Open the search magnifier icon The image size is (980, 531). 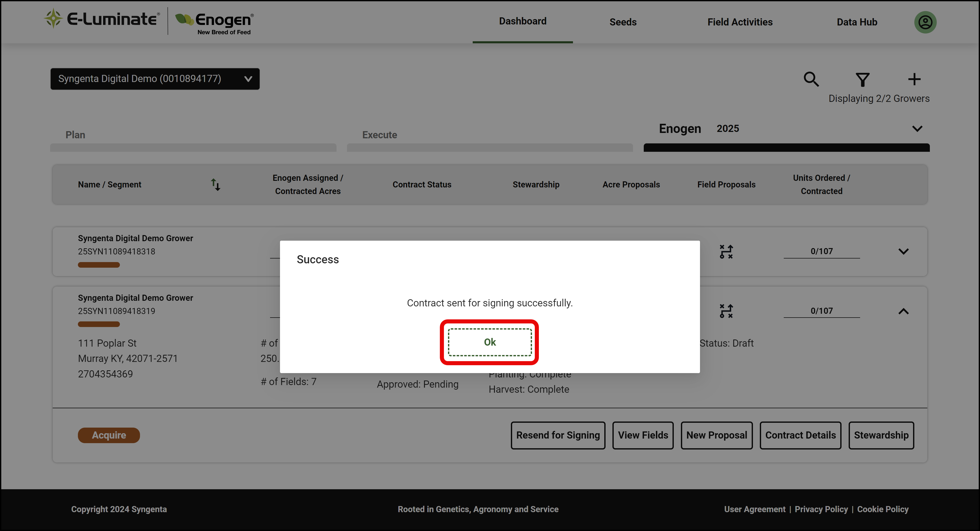click(x=811, y=79)
